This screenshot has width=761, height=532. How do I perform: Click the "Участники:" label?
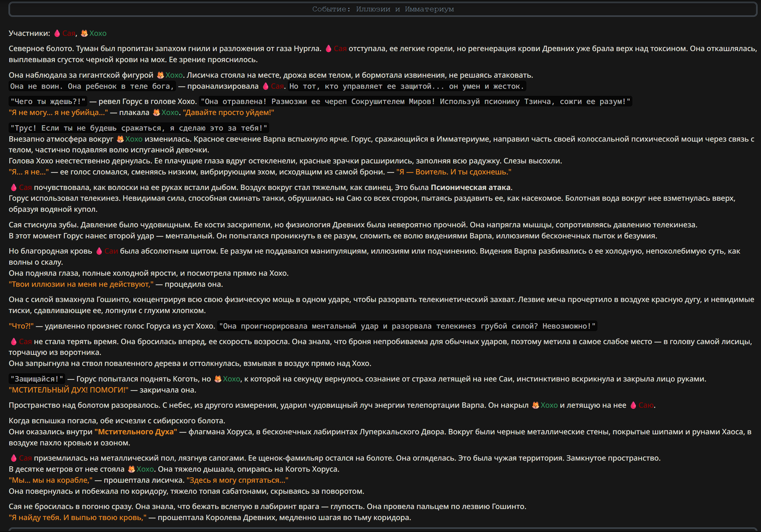[x=30, y=33]
